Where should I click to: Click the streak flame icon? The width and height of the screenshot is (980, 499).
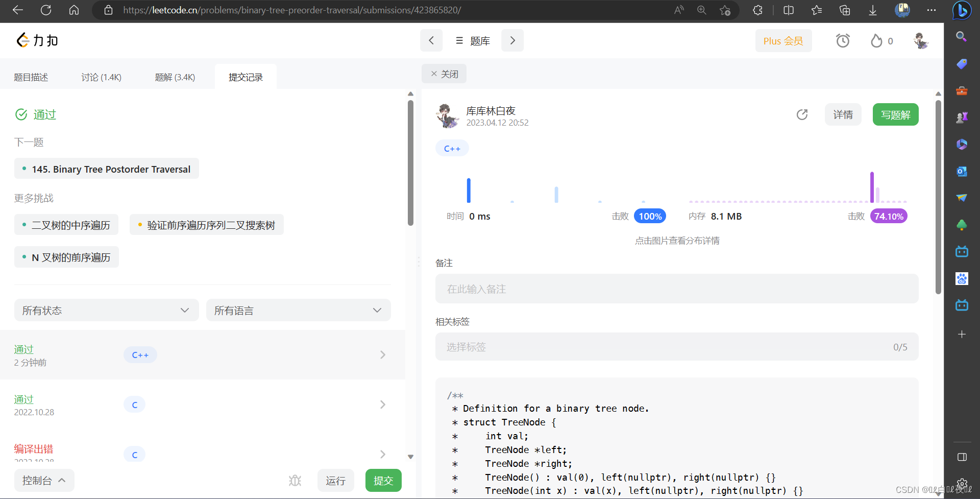[876, 41]
